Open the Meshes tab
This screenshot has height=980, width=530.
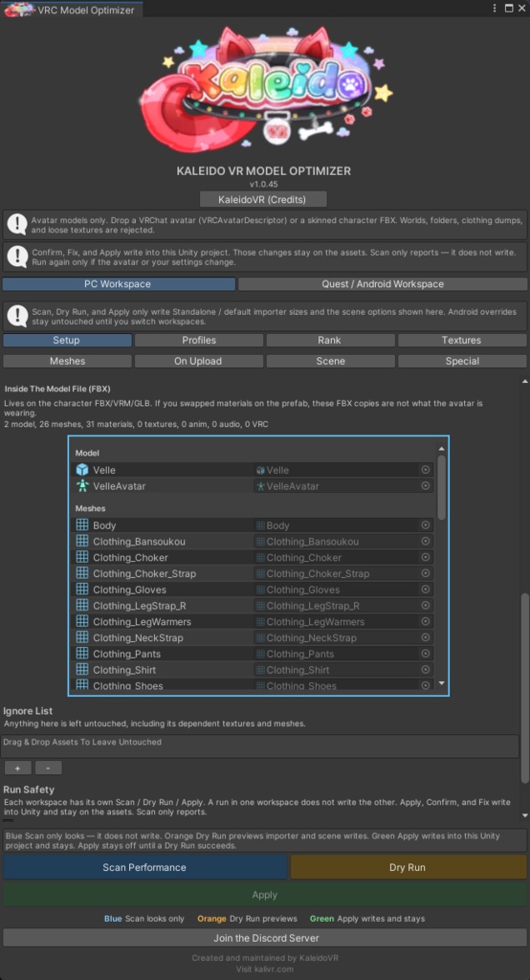coord(68,361)
